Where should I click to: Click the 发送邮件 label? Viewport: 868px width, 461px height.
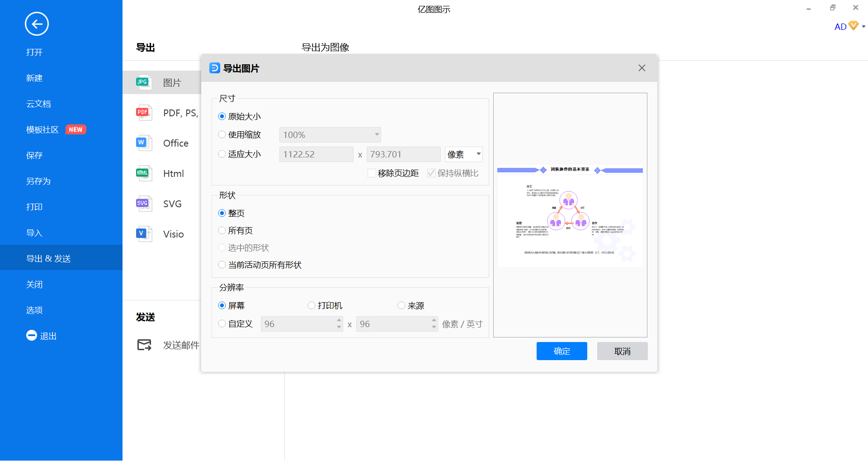click(x=181, y=345)
